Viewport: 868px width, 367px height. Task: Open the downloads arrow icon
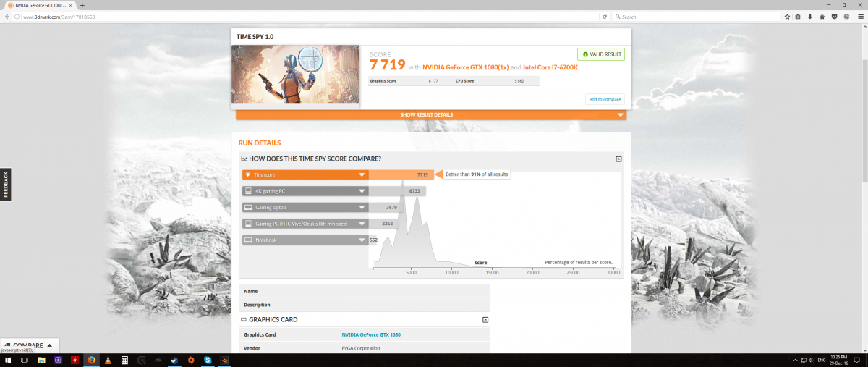(x=810, y=17)
